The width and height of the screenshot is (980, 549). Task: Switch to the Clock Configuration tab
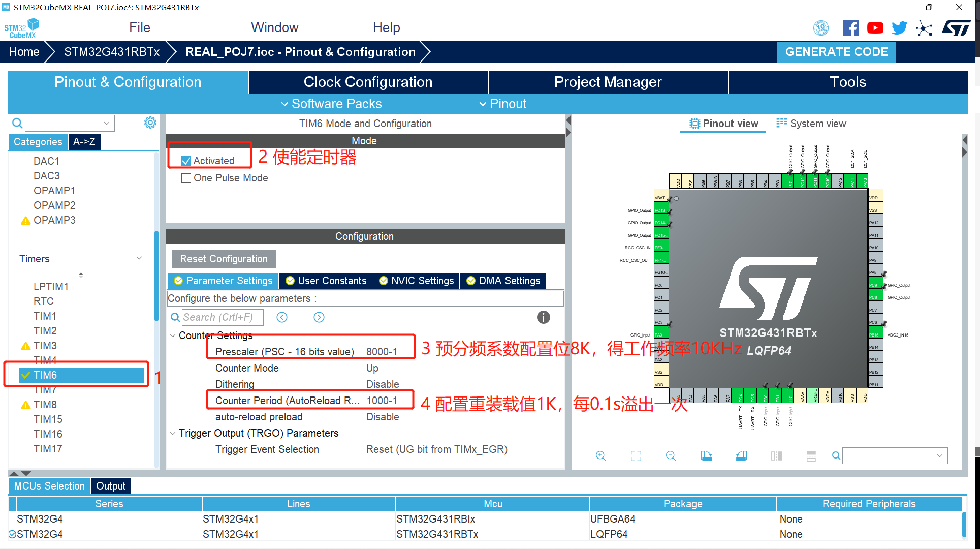[x=368, y=82]
